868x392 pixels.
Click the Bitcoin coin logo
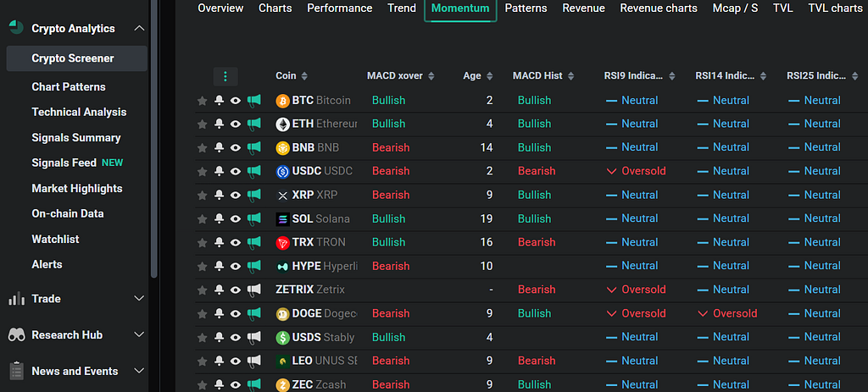tap(283, 101)
